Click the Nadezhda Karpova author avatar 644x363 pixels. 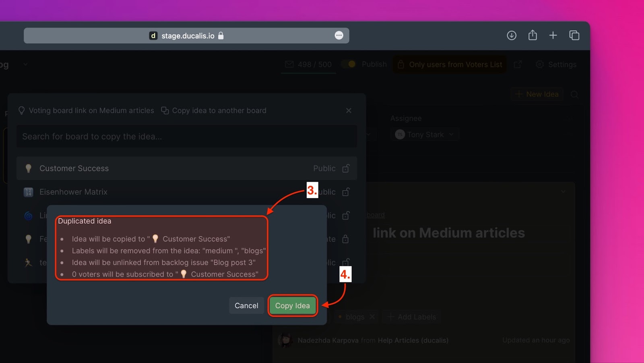285,340
